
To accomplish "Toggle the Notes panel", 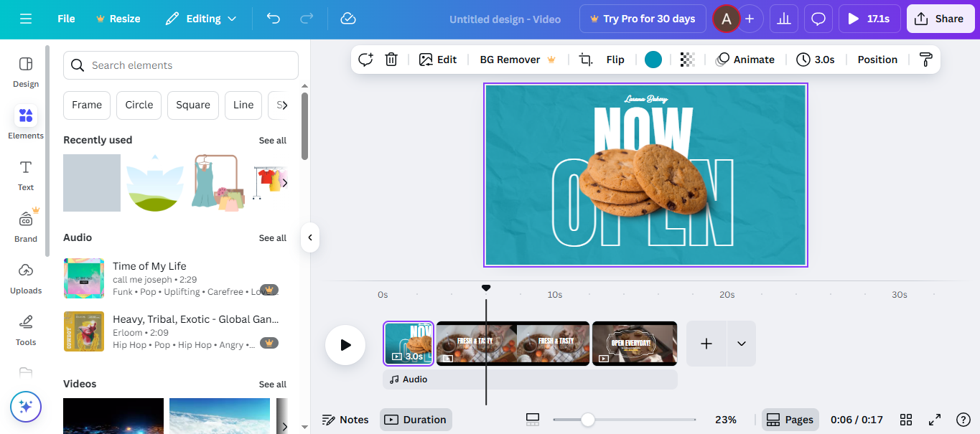I will pyautogui.click(x=345, y=419).
